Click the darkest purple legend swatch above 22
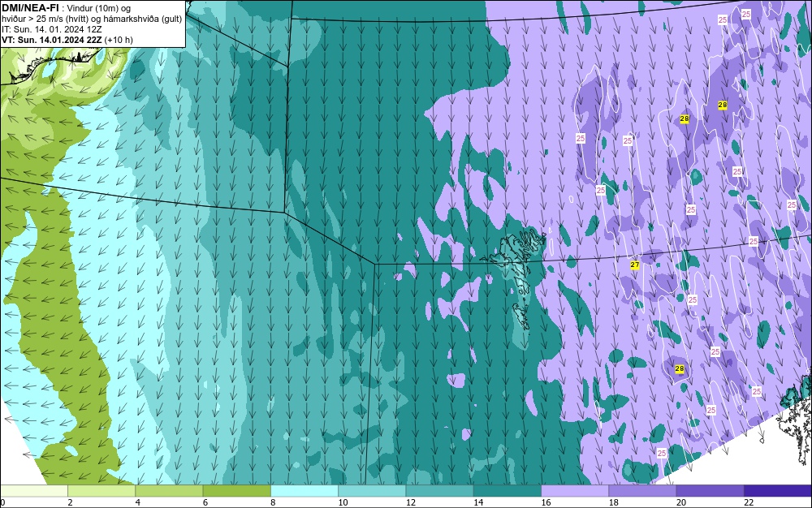This screenshot has height=508, width=812. coord(778,491)
